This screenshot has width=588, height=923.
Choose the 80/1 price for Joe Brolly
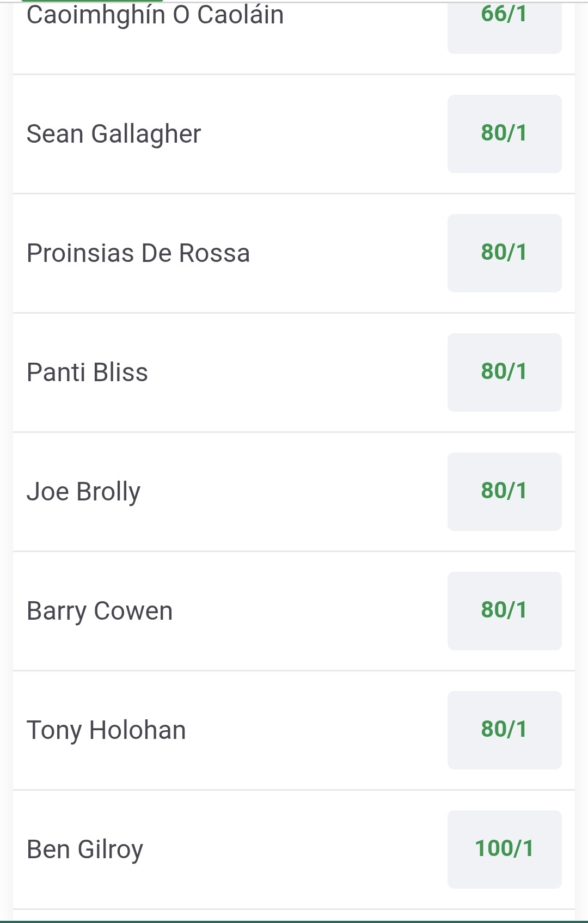pos(504,492)
